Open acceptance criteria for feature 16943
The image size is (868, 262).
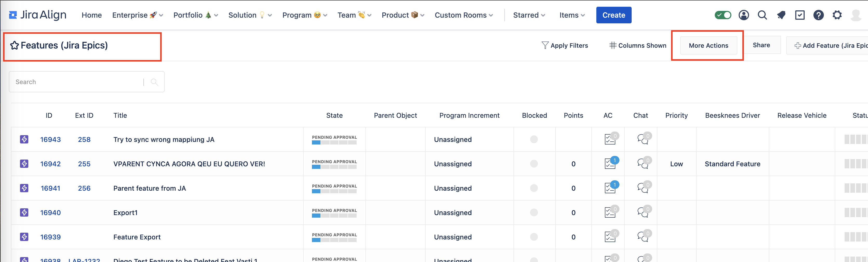(x=610, y=139)
